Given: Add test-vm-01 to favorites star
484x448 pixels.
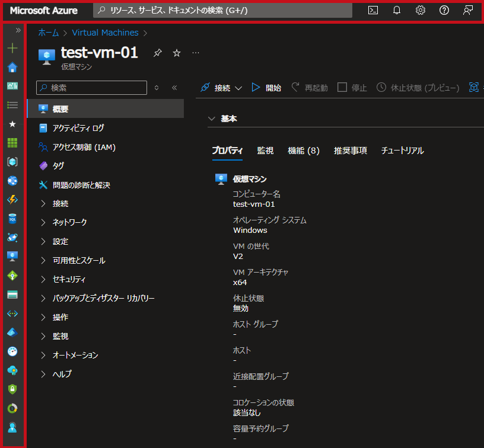Looking at the screenshot, I should pos(176,53).
